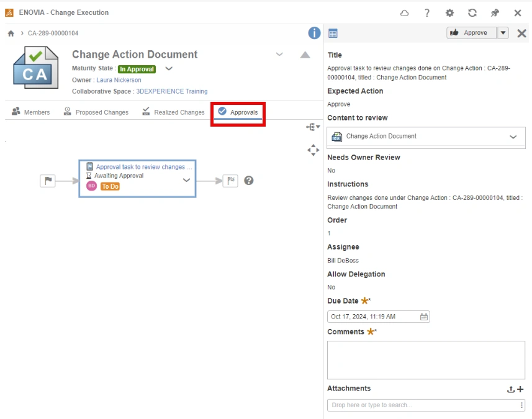Go home via the house breadcrumb icon
532x419 pixels.
[11, 34]
